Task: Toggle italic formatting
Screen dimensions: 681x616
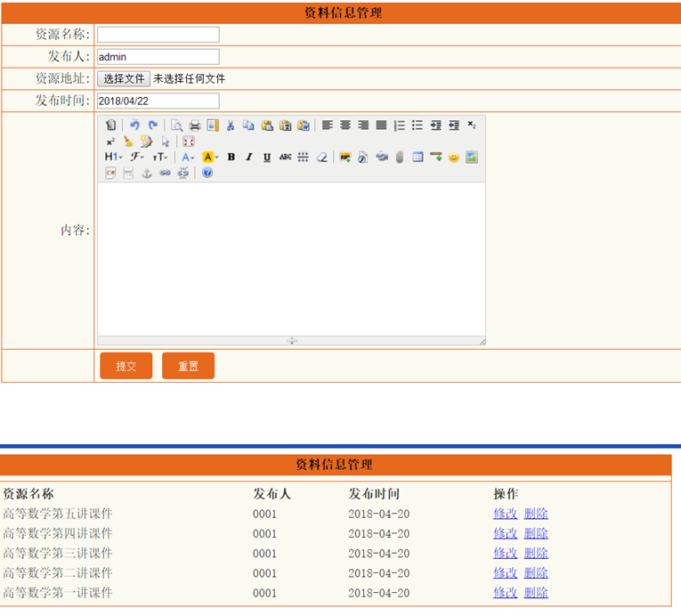Action: (x=249, y=157)
